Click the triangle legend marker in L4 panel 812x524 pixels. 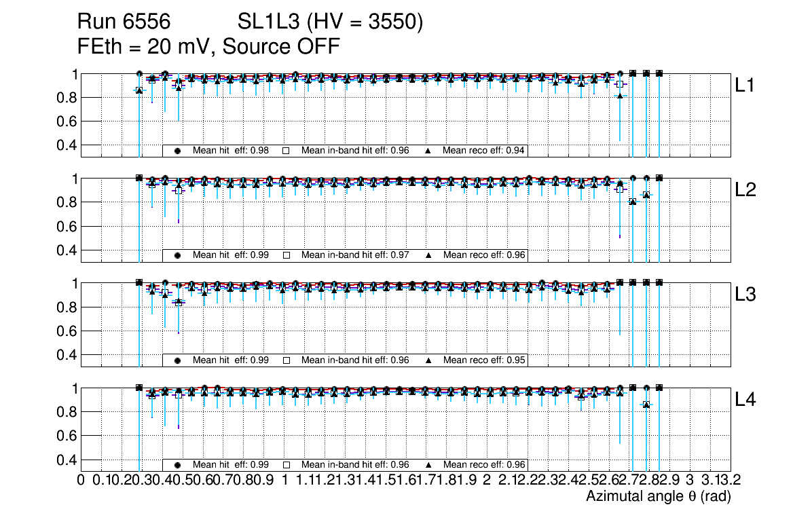pyautogui.click(x=428, y=465)
